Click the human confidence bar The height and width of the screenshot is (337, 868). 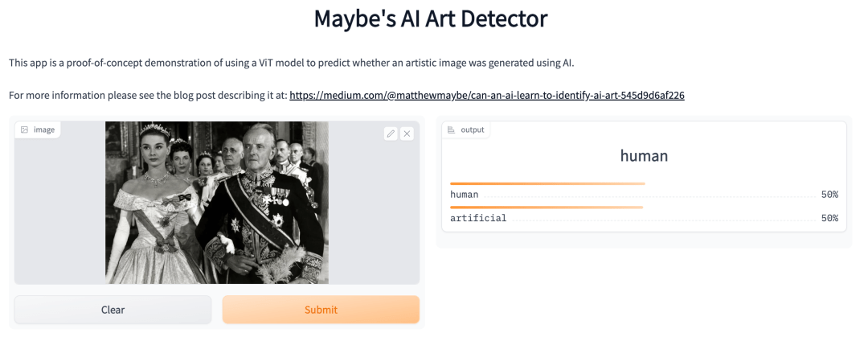pyautogui.click(x=547, y=183)
